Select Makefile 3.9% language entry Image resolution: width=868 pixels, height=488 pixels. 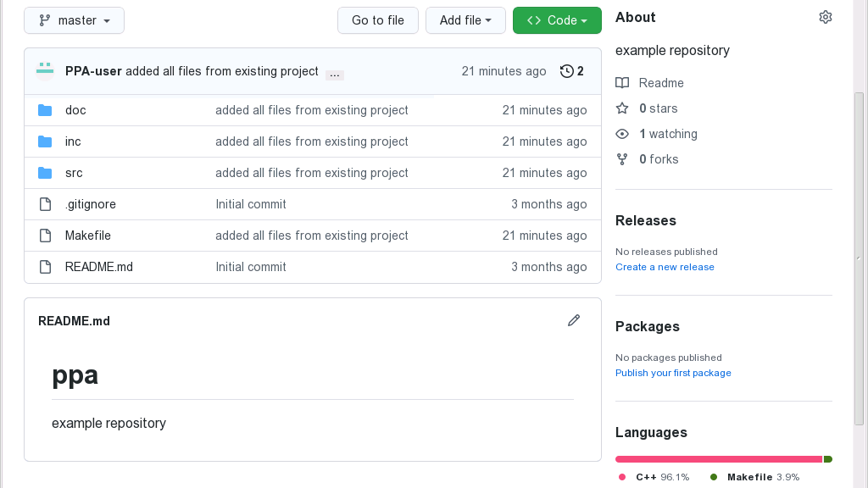(x=754, y=477)
